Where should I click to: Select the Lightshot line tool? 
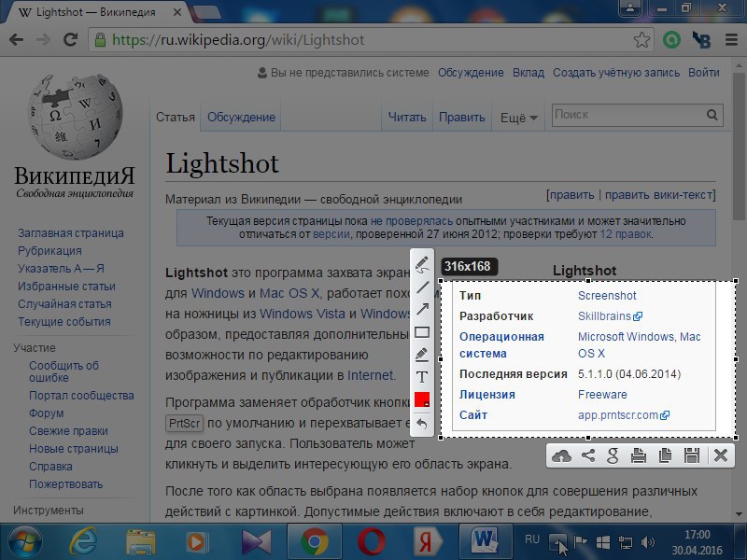(422, 287)
